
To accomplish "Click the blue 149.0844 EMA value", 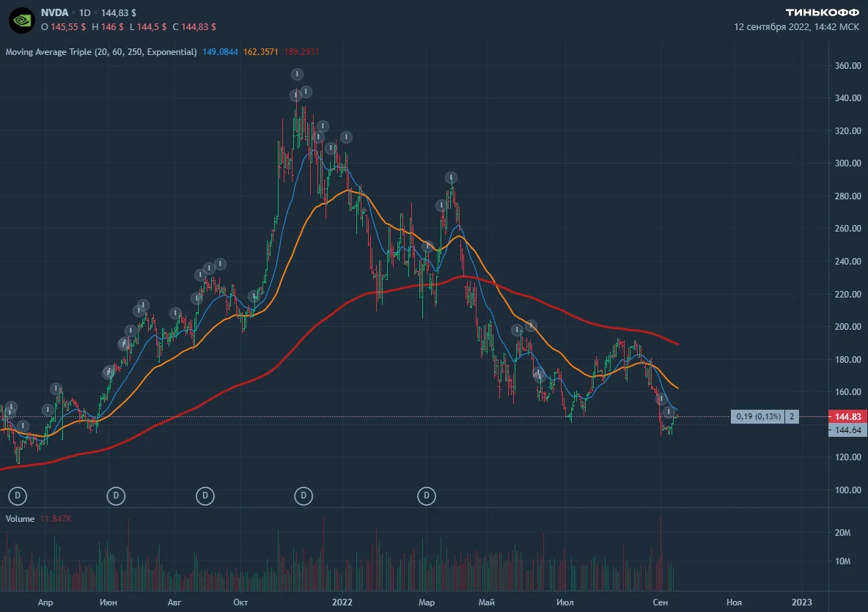I will (x=221, y=52).
